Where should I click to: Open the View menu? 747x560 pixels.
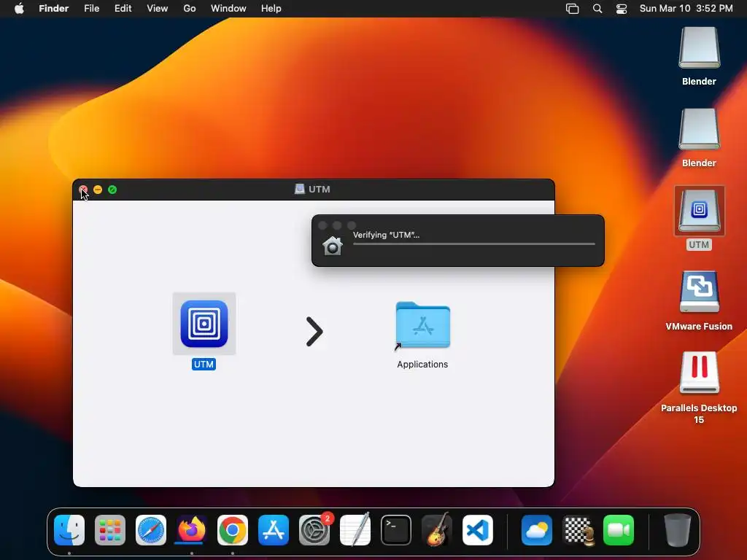coord(158,9)
